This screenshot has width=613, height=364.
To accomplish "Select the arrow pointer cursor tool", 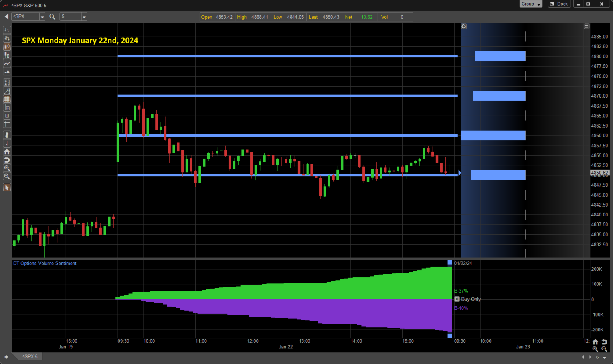I will click(x=7, y=187).
